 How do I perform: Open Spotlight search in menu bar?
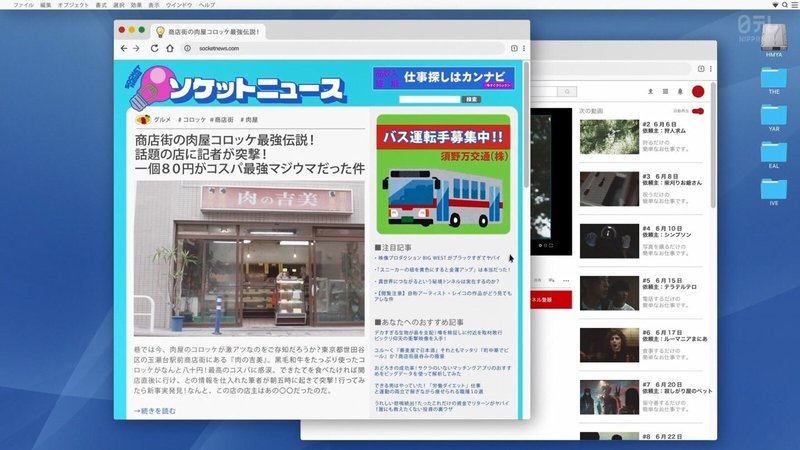(x=785, y=5)
